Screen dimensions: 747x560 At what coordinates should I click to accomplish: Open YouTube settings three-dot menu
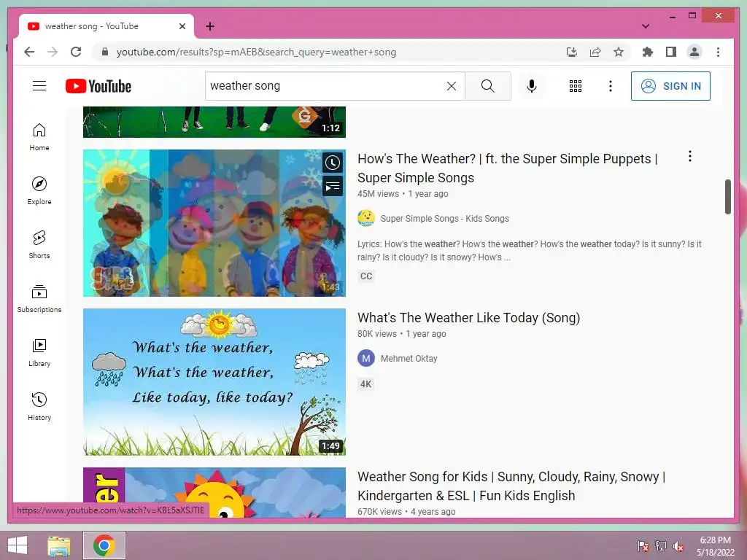coord(611,86)
